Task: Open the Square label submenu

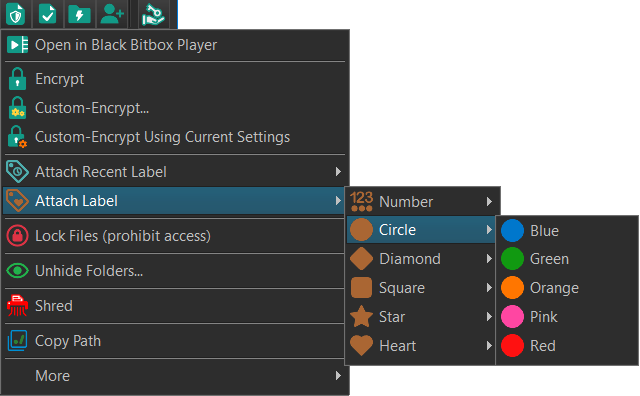Action: 421,287
